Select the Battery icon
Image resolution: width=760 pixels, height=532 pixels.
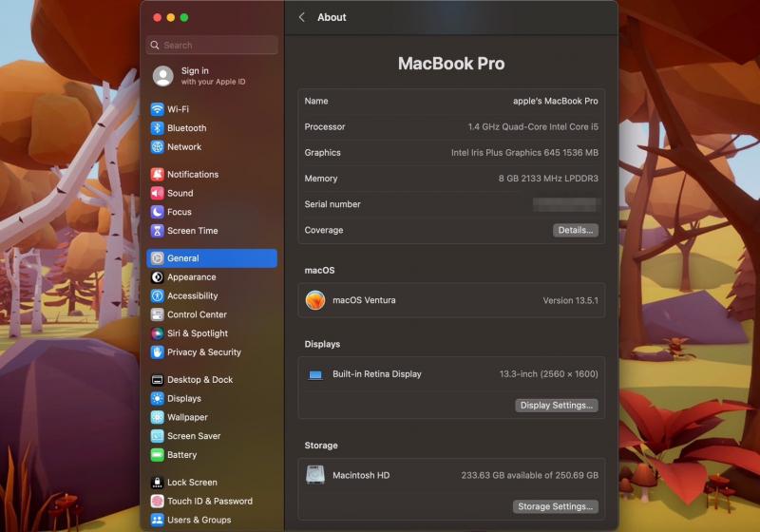157,455
